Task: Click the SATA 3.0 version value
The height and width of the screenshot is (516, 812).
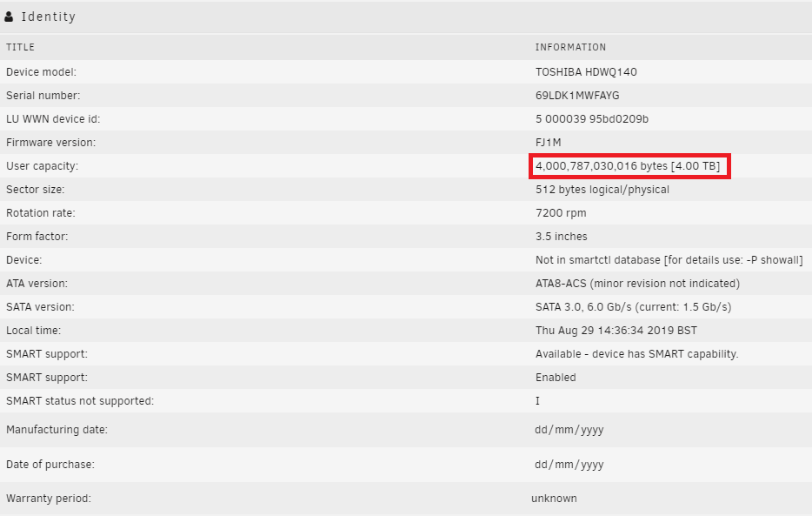Action: [x=633, y=307]
